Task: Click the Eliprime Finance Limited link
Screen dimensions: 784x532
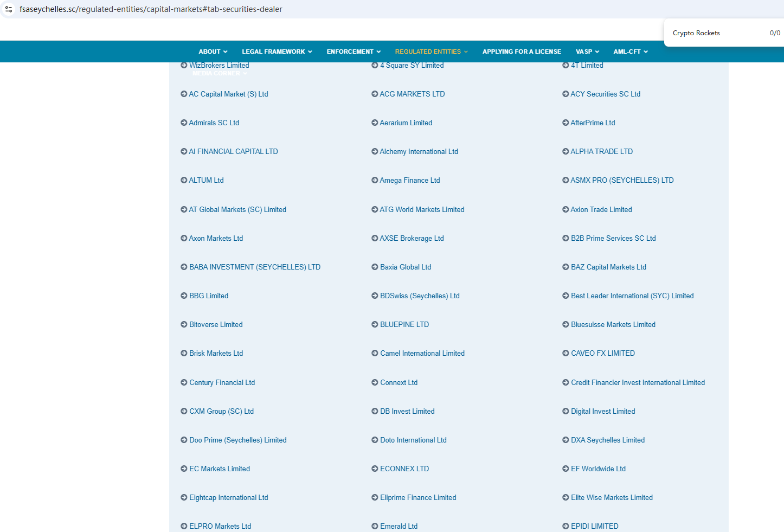Action: point(418,497)
